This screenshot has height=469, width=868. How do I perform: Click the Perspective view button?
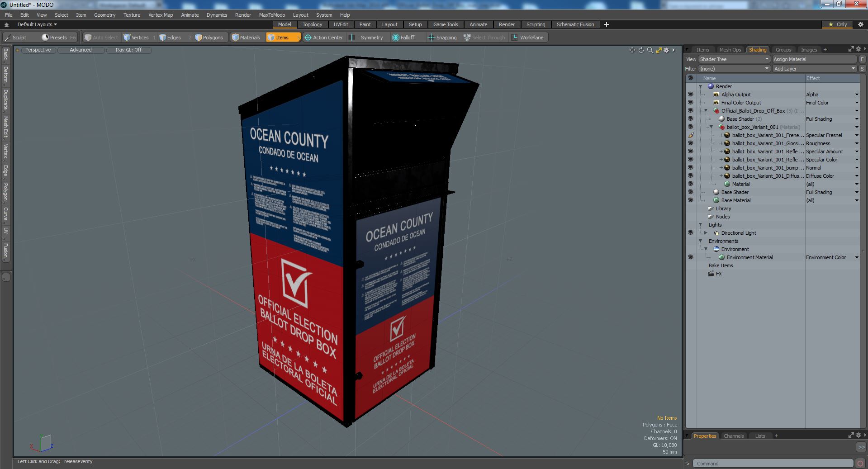[38, 50]
